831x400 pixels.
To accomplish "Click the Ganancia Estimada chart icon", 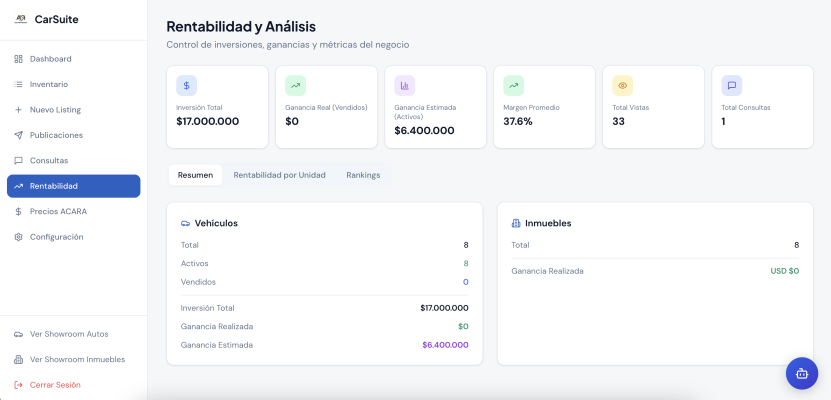I will point(404,86).
